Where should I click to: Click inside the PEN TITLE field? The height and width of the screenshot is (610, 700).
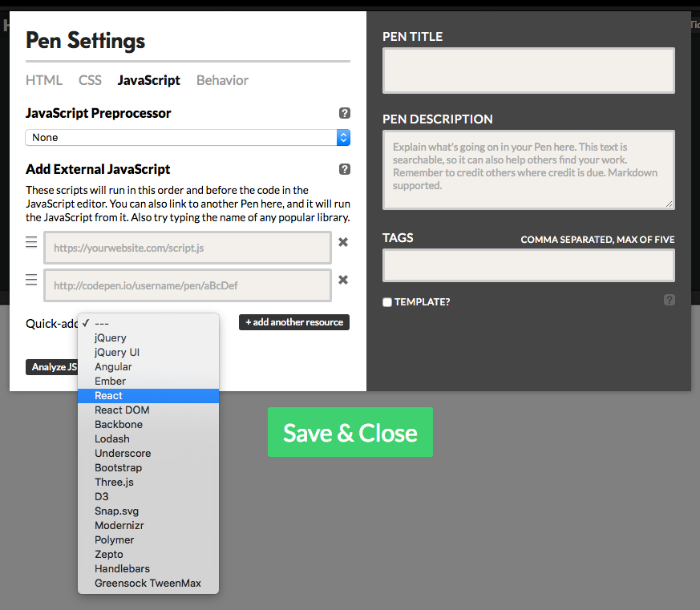point(528,71)
